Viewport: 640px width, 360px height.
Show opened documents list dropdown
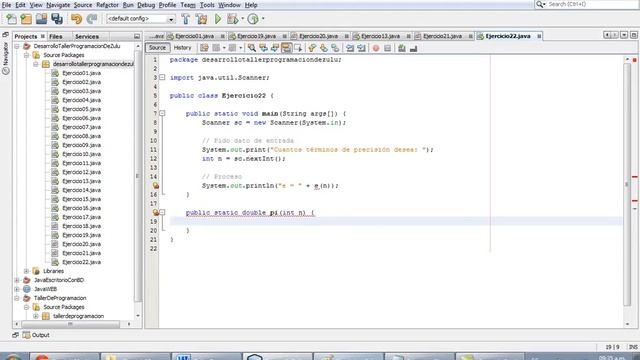[624, 36]
